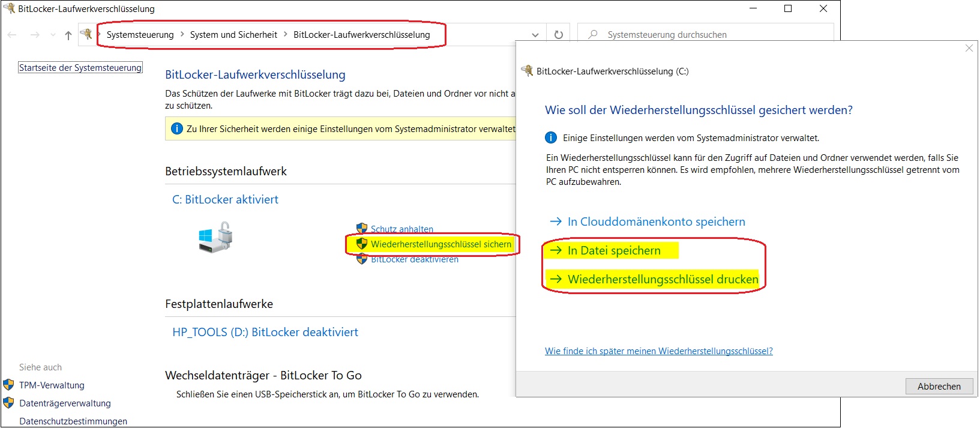Click the BitLocker key icon in address bar
Screen dimensions: 980x428
click(87, 34)
